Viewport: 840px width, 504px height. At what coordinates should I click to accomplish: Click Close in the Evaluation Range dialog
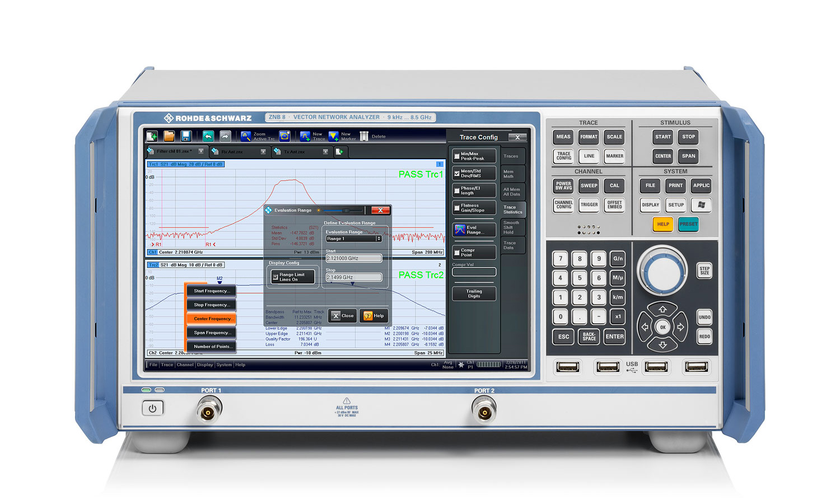tap(343, 316)
